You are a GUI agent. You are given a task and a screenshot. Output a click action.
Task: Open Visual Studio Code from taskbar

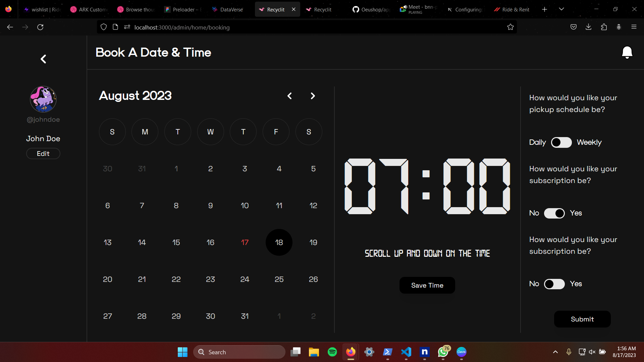(406, 352)
